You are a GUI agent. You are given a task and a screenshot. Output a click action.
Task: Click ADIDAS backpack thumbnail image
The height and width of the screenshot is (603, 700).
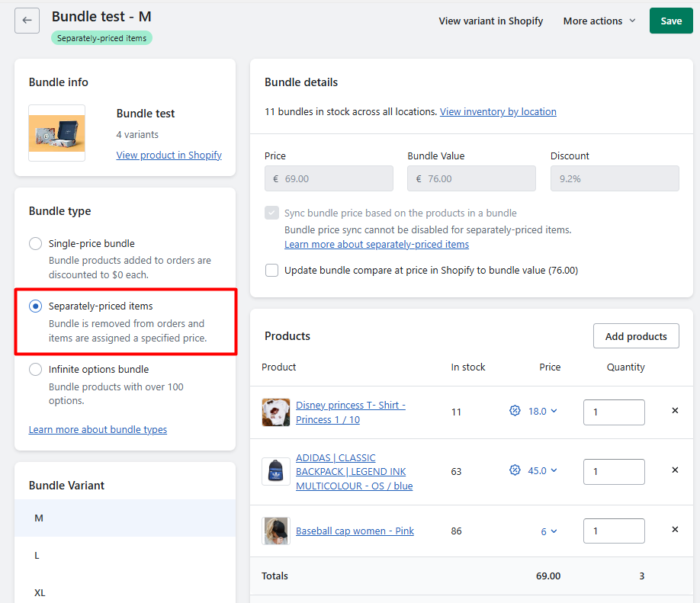click(276, 471)
